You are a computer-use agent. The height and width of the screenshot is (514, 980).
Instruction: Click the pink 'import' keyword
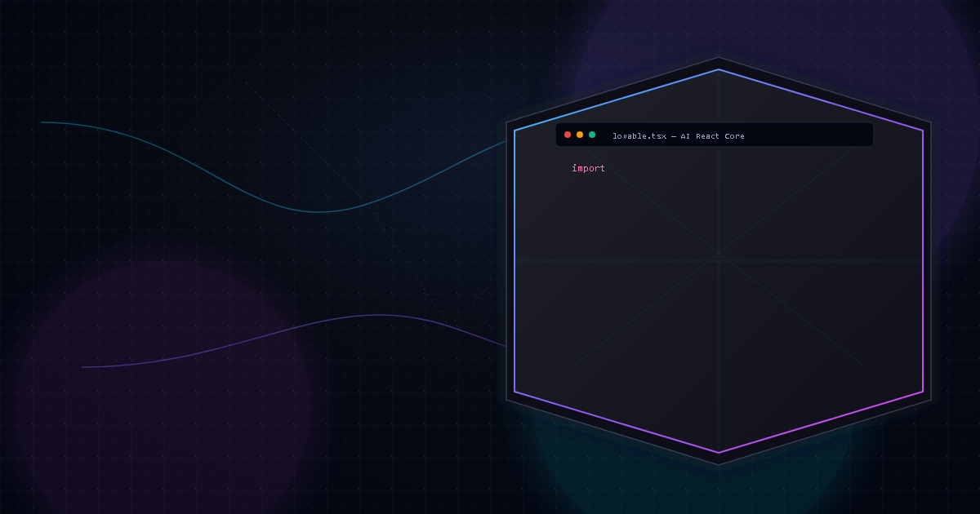click(x=589, y=168)
